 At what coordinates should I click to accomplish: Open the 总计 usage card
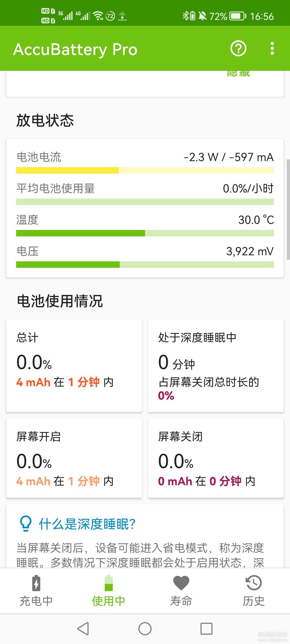coord(74,365)
